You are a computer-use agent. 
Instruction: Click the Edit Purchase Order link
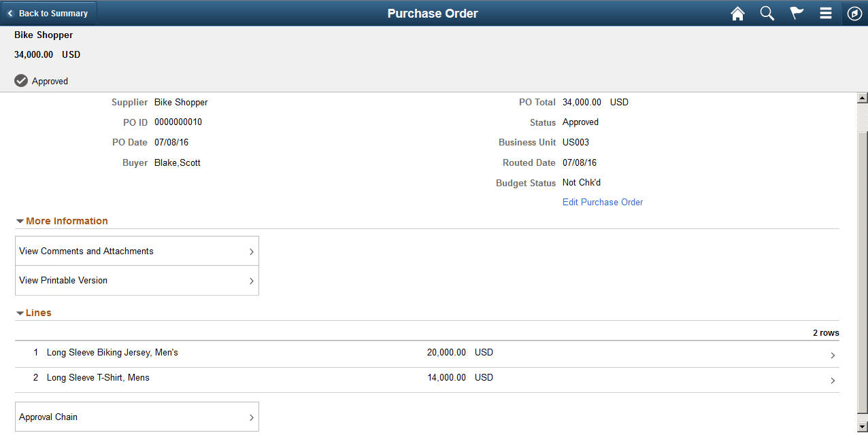click(x=602, y=202)
